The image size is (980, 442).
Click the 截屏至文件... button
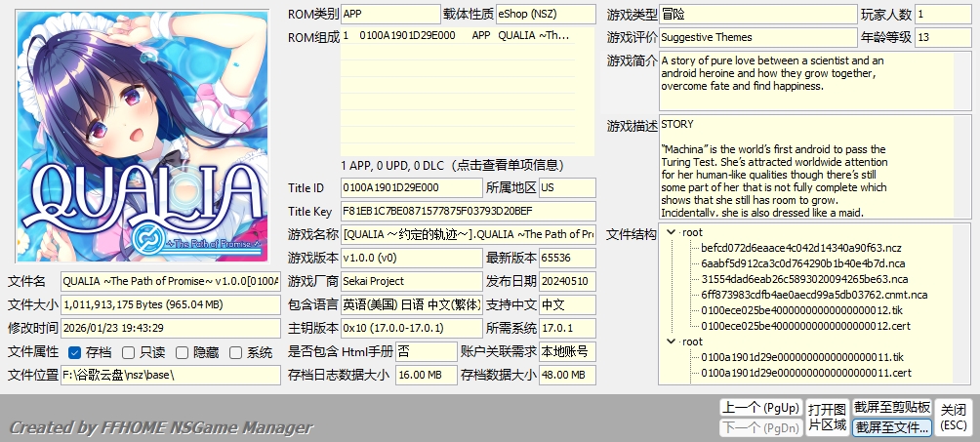pos(891,427)
